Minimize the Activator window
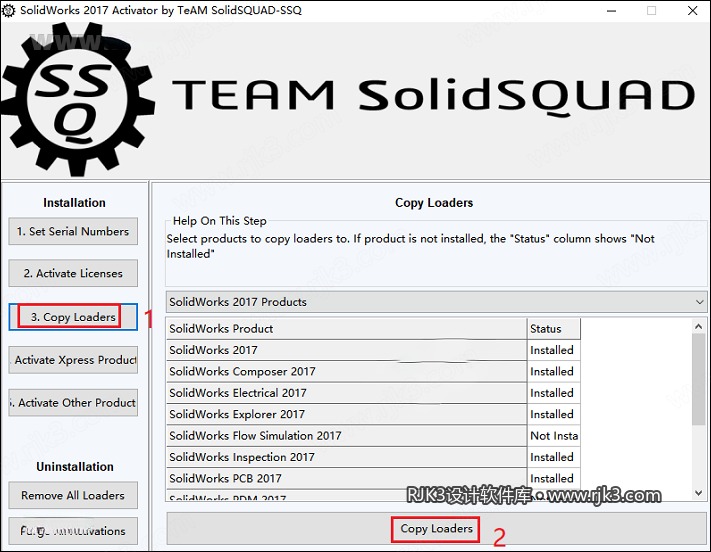This screenshot has width=711, height=552. [611, 10]
